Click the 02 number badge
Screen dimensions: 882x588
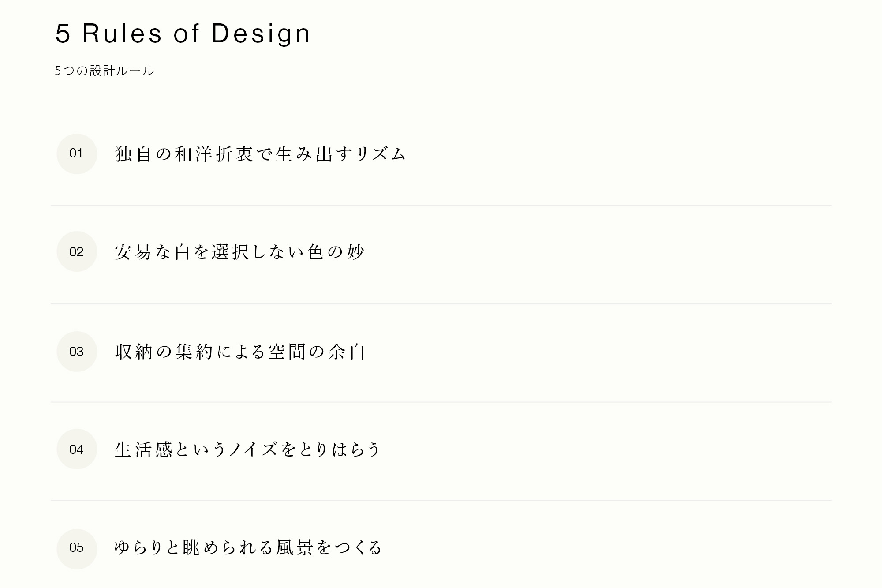pyautogui.click(x=76, y=252)
